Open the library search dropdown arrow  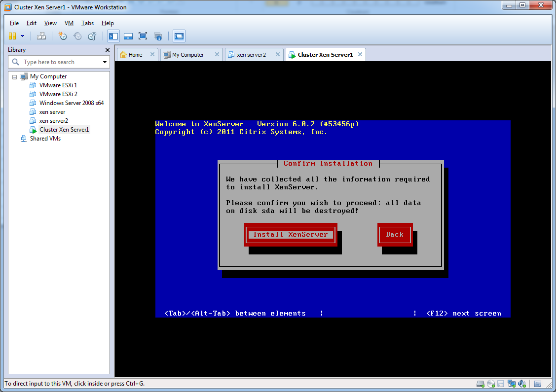[105, 62]
